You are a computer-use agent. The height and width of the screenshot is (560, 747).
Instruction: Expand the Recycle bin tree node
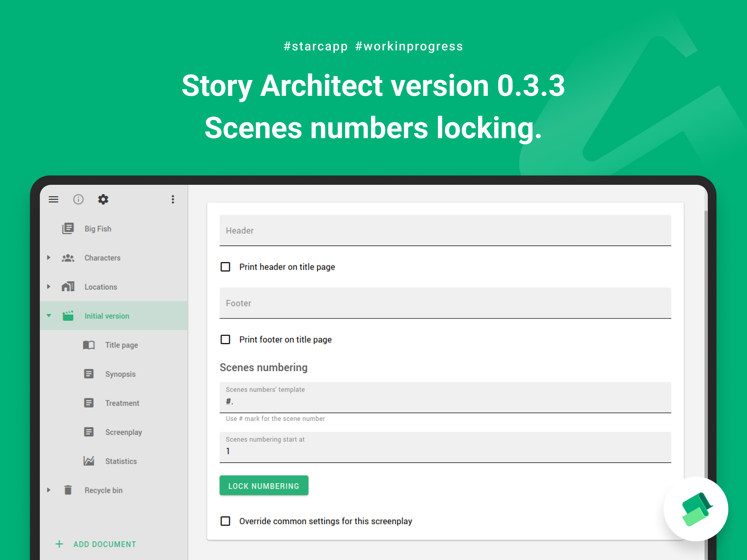point(49,490)
